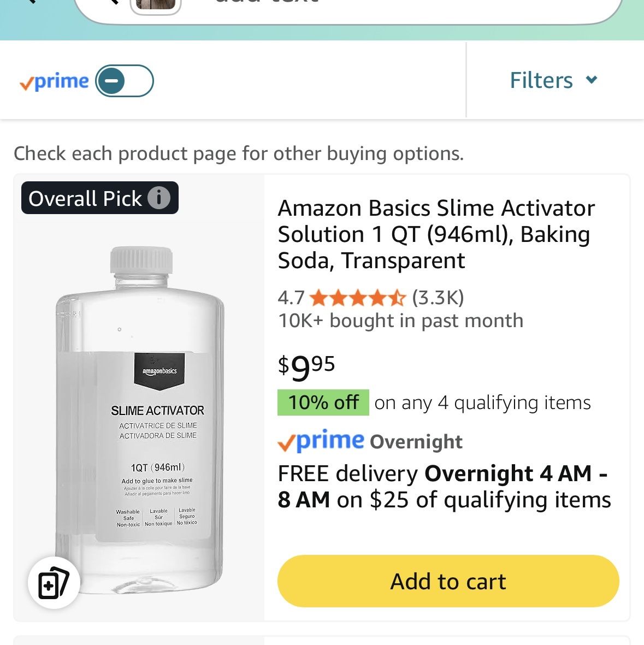The height and width of the screenshot is (645, 644).
Task: Tap the orange star rating icons
Action: [x=358, y=298]
